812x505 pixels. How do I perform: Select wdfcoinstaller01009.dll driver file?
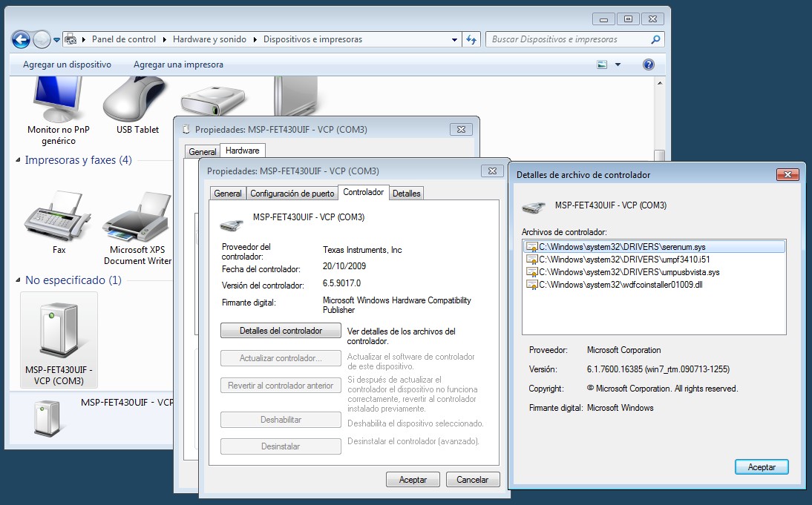[x=621, y=284]
